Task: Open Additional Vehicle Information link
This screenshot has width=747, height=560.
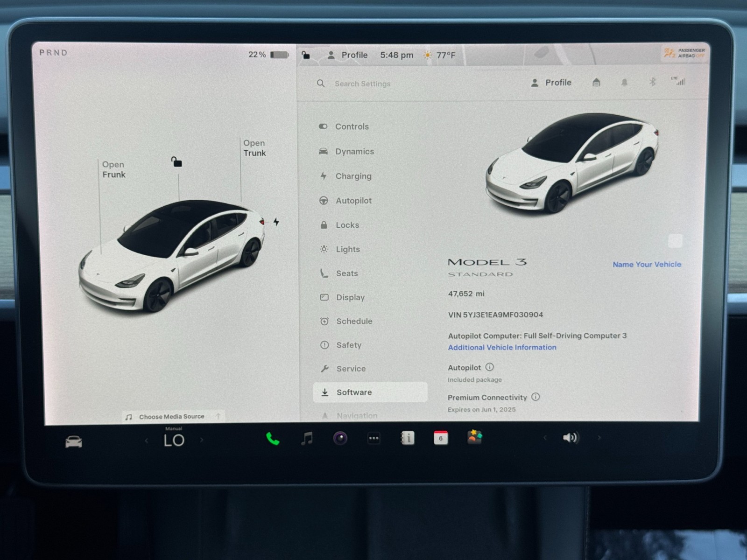Action: [x=502, y=347]
